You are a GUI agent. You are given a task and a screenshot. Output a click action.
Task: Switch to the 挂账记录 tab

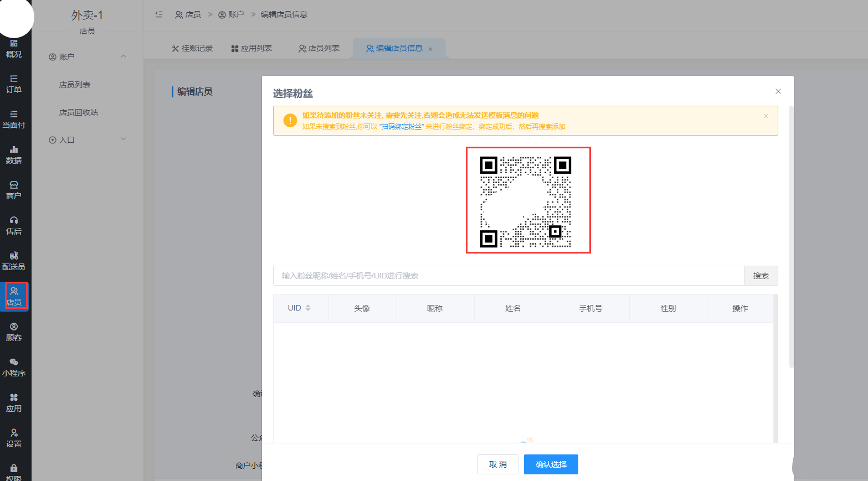pos(192,48)
